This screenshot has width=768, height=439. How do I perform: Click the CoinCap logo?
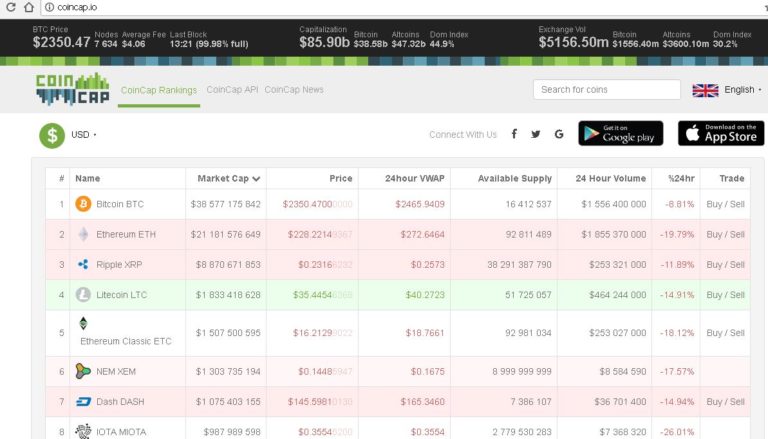(71, 89)
